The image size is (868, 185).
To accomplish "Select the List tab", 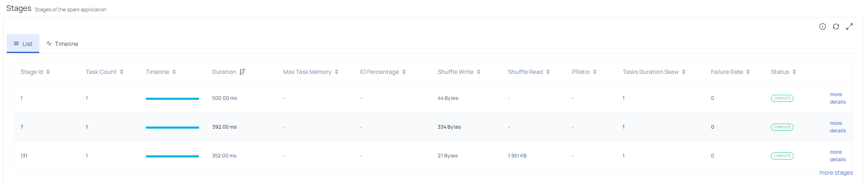I will [x=23, y=44].
